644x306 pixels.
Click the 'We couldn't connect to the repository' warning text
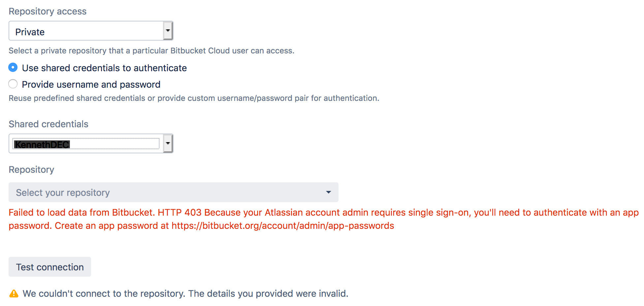[x=185, y=293]
